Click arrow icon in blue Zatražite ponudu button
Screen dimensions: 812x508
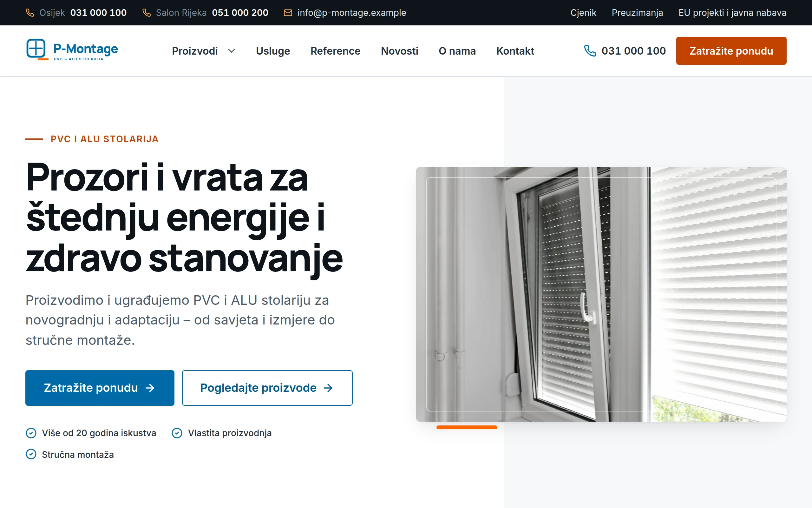click(x=150, y=388)
